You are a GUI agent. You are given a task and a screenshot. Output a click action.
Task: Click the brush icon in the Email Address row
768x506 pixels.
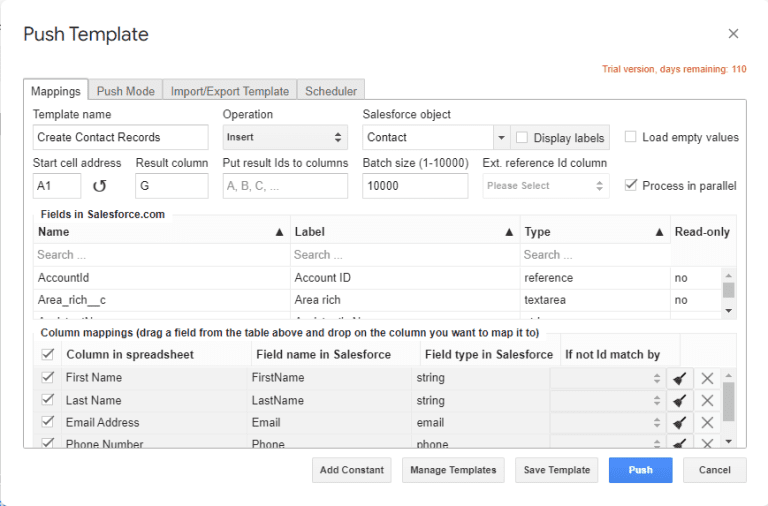point(679,423)
